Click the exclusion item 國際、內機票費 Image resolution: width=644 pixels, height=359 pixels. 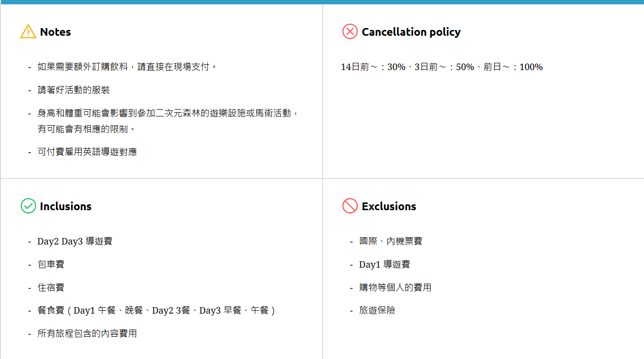click(x=391, y=241)
